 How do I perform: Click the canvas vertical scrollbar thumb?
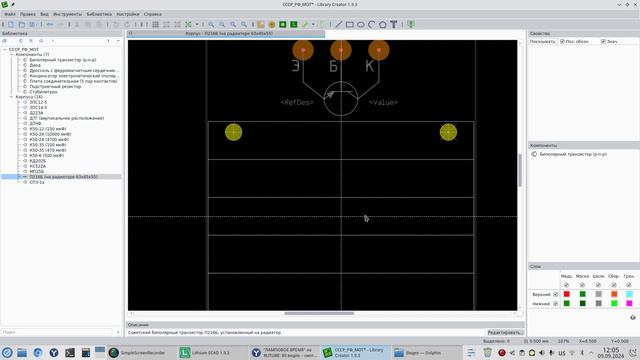point(520,170)
